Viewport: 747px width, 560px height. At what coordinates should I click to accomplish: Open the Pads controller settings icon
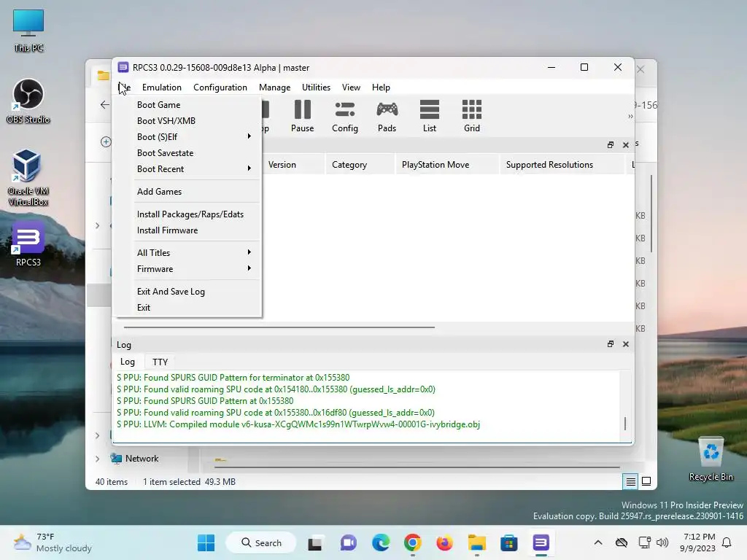pos(387,116)
